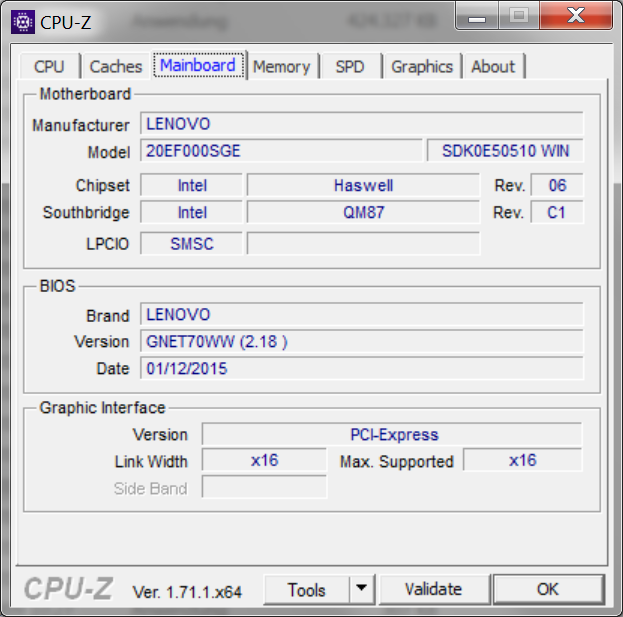623x617 pixels.
Task: Open the CPU tab
Action: click(49, 66)
